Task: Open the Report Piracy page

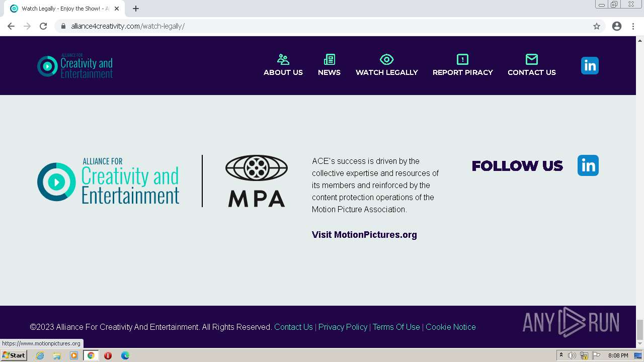Action: pos(462,65)
